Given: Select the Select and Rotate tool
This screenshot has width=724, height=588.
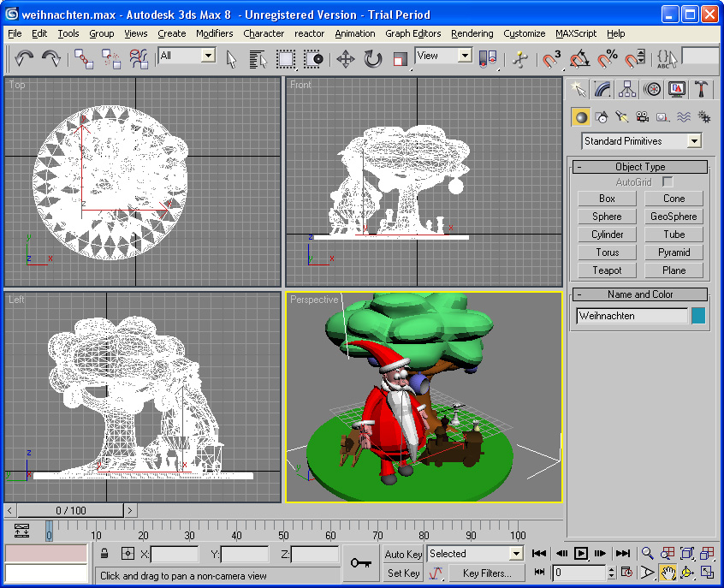Looking at the screenshot, I should [x=372, y=59].
